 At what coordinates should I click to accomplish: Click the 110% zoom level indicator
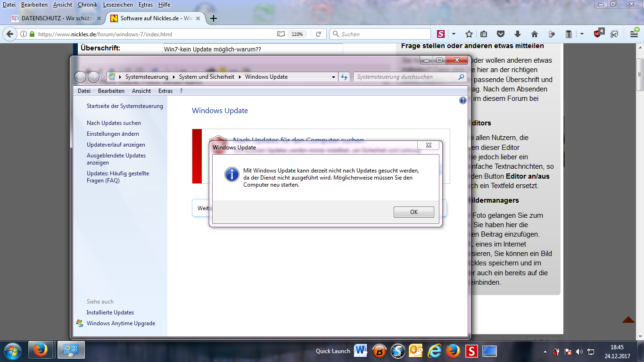pos(297,34)
